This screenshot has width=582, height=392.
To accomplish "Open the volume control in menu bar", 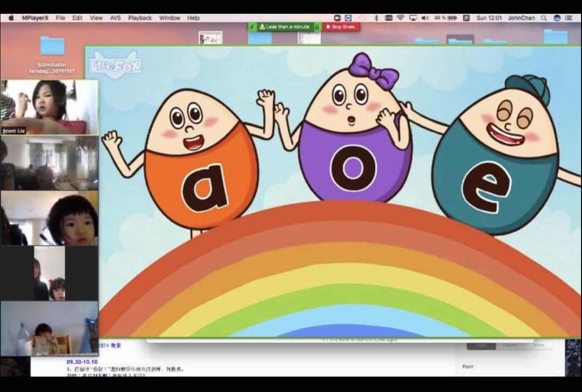I will click(x=425, y=18).
